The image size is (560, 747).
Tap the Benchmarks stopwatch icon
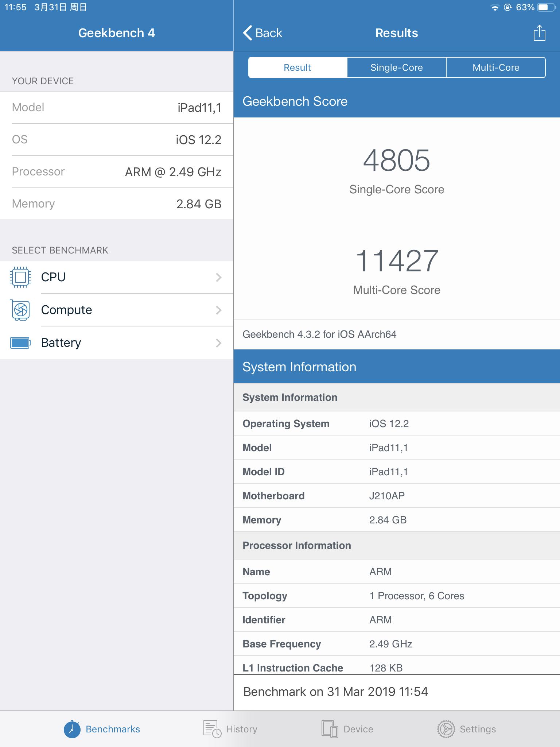(x=72, y=729)
